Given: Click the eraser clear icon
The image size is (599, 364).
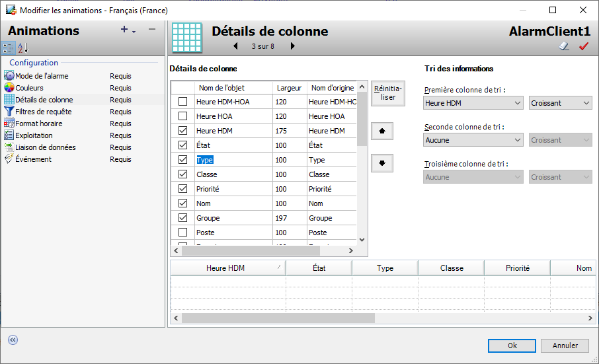Looking at the screenshot, I should pyautogui.click(x=564, y=46).
